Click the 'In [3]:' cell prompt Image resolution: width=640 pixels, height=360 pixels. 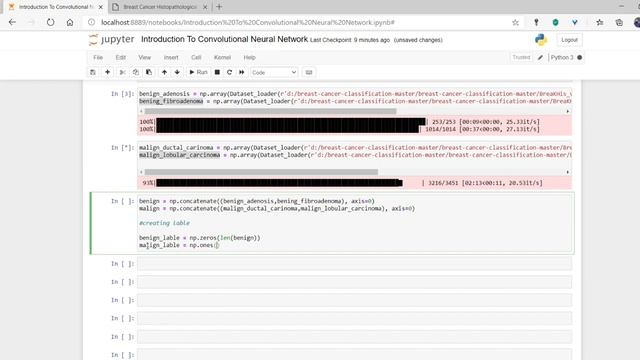coord(122,94)
